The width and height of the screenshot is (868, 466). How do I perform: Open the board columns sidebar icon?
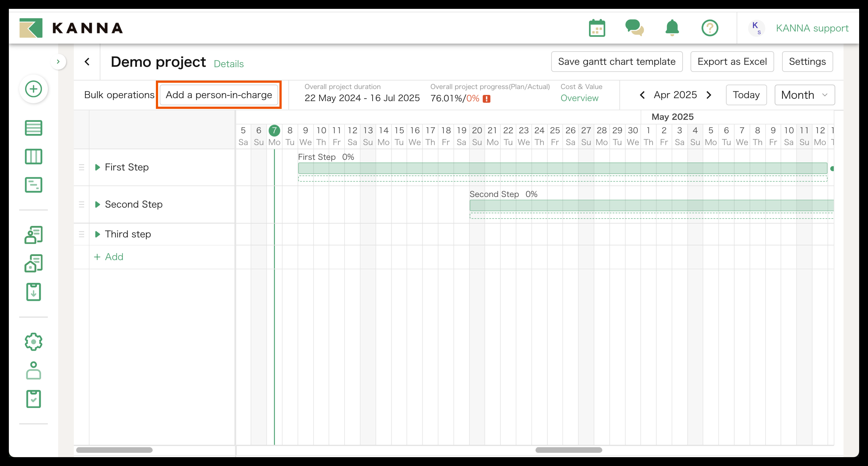tap(33, 157)
